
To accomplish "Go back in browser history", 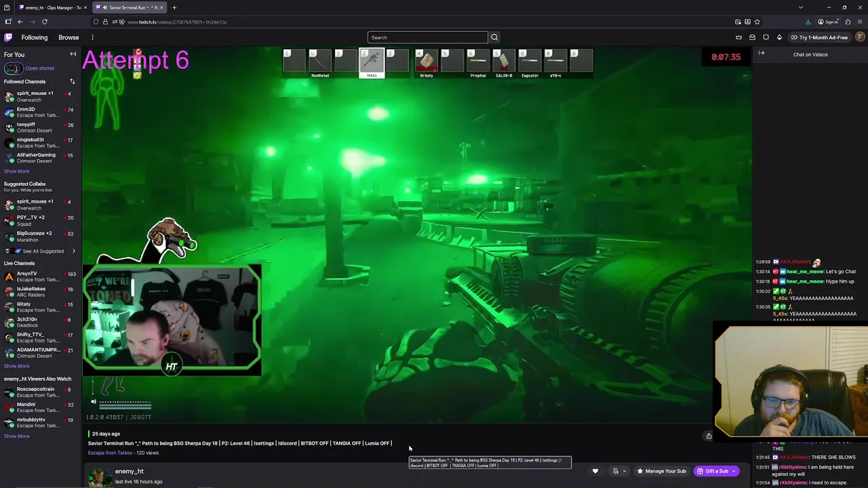I will [x=20, y=22].
